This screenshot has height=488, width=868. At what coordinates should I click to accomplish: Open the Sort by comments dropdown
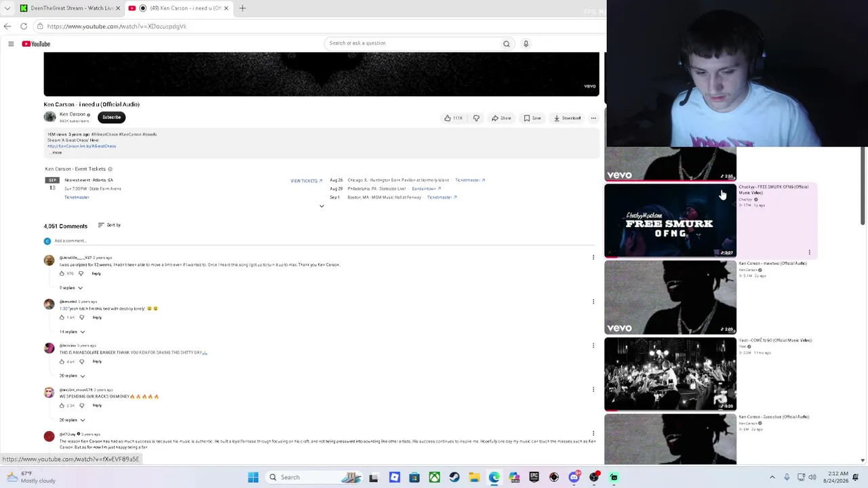[x=109, y=225]
